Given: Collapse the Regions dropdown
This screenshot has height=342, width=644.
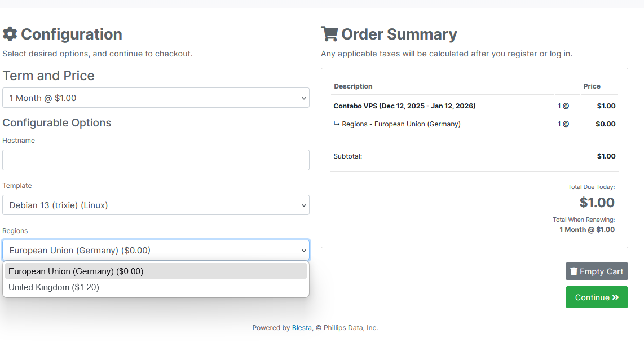Looking at the screenshot, I should coord(156,250).
